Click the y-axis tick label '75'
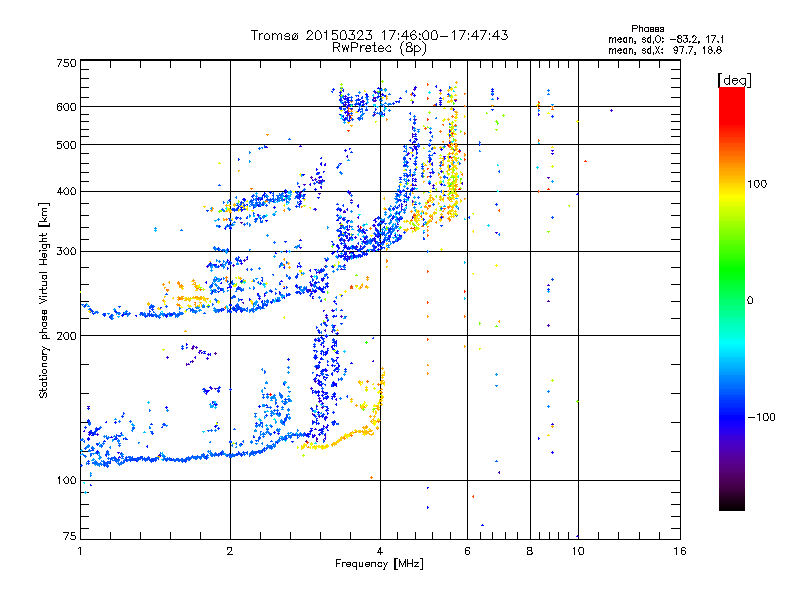This screenshot has width=800, height=600. 70,536
